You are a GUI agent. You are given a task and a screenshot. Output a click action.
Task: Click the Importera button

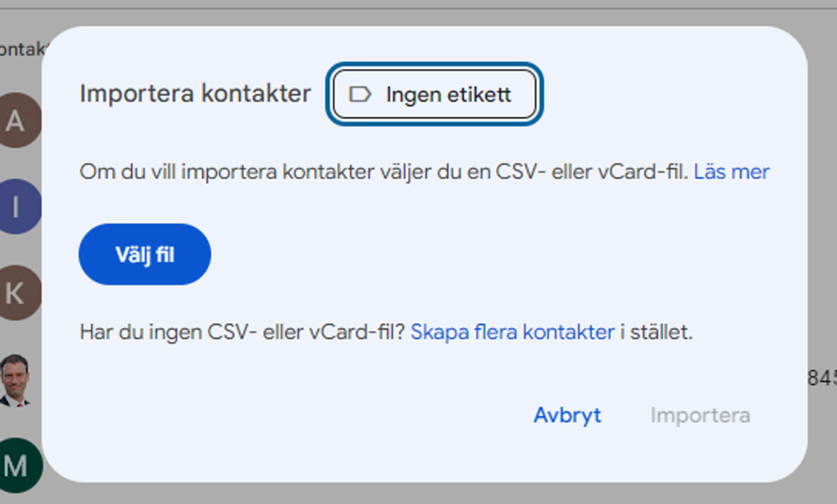[x=700, y=415]
